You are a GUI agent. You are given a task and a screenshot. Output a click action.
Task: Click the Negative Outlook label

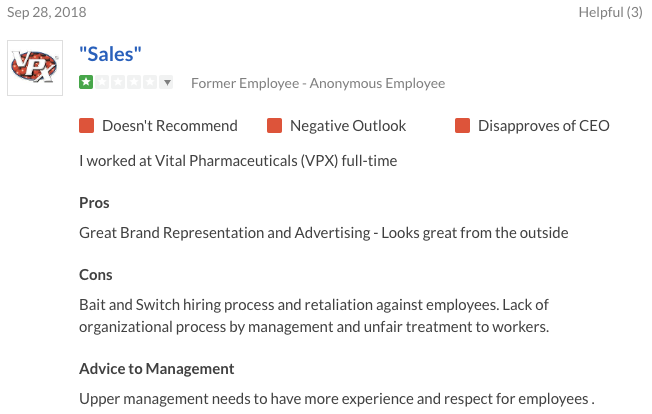(x=348, y=126)
